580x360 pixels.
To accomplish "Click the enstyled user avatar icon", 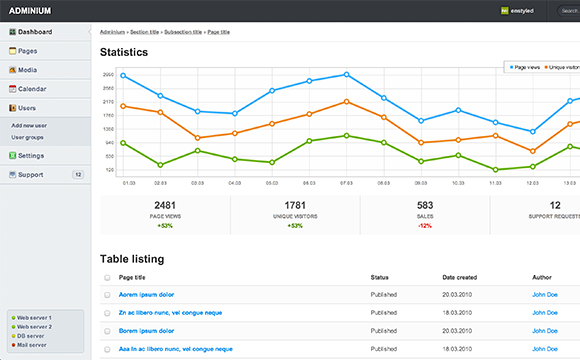I will 505,11.
